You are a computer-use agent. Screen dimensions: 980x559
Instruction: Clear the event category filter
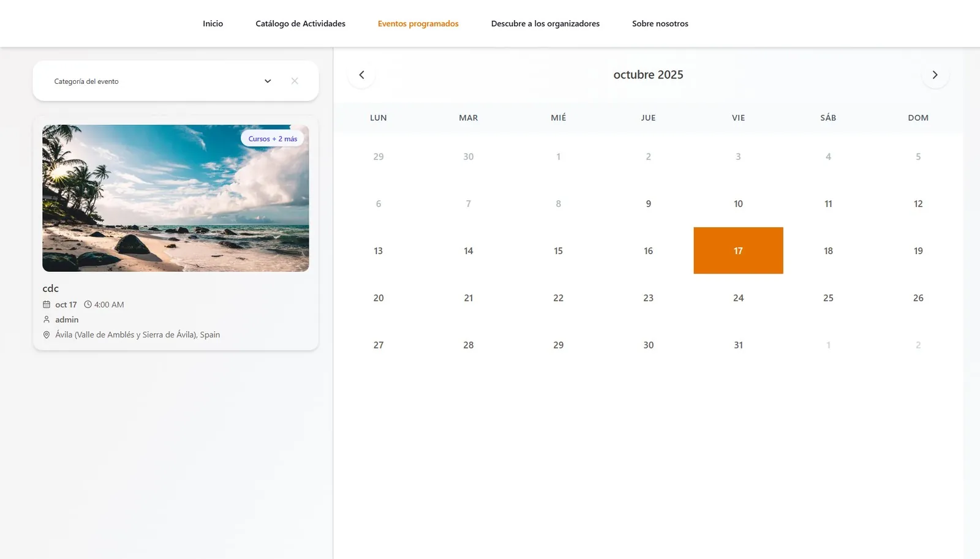click(x=295, y=81)
